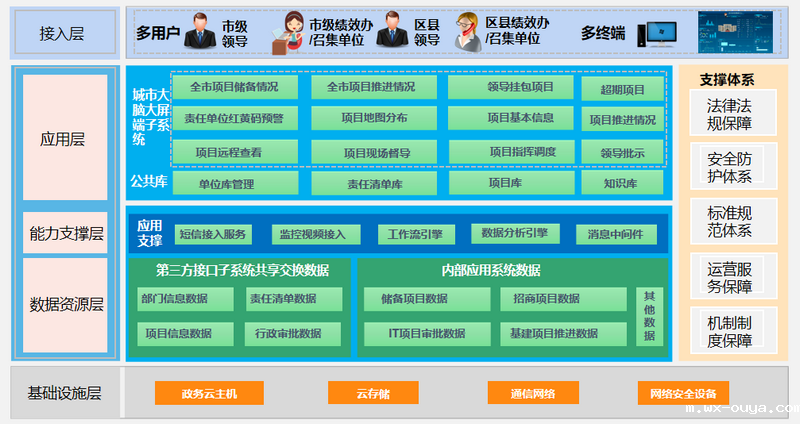This screenshot has width=800, height=424.
Task: Select the 接入层 layer label
Action: click(62, 33)
